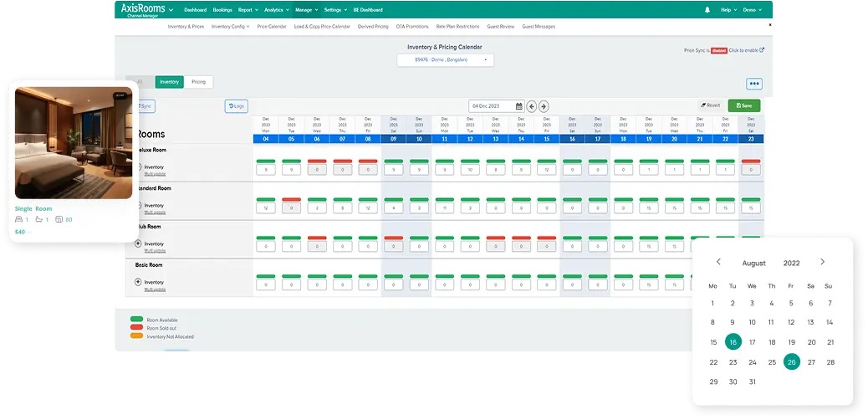Click the AxisRooms logo
The height and width of the screenshot is (420, 868).
[143, 9]
